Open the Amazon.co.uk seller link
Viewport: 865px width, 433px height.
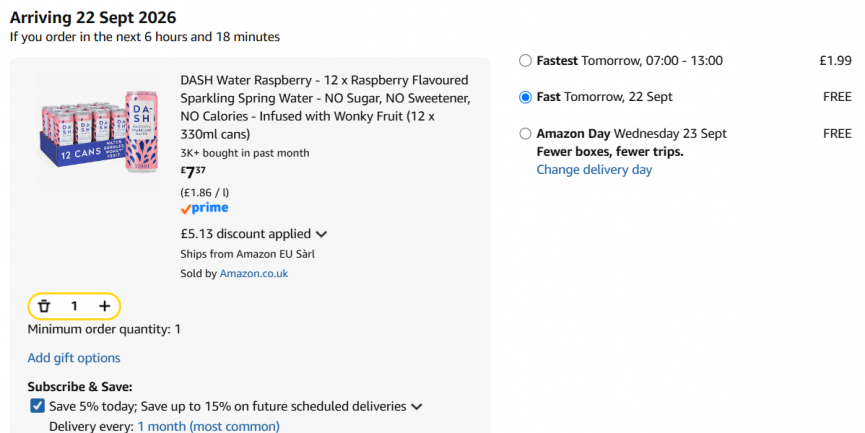(x=254, y=274)
